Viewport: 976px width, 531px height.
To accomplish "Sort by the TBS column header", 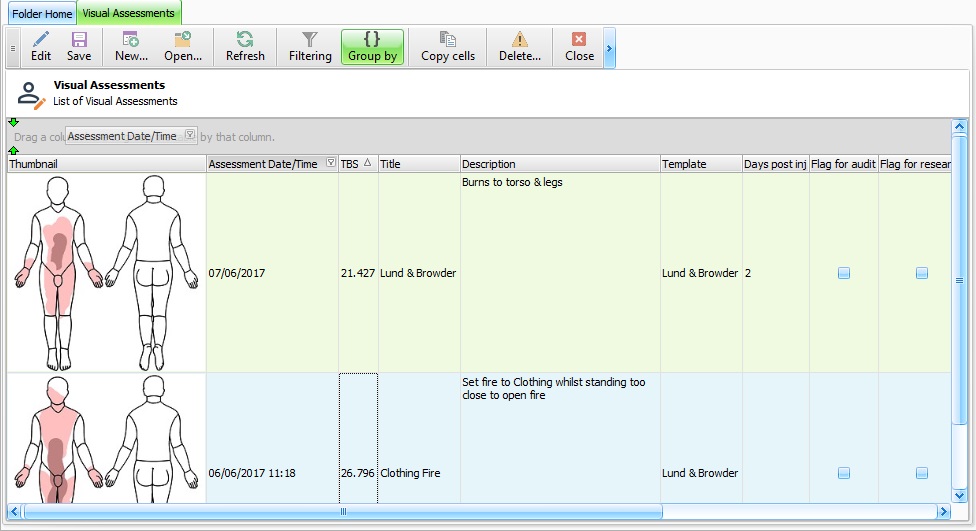I will (353, 164).
